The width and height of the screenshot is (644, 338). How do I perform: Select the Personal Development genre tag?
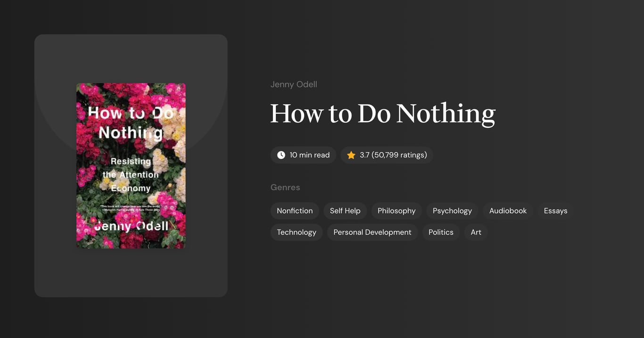pos(372,232)
